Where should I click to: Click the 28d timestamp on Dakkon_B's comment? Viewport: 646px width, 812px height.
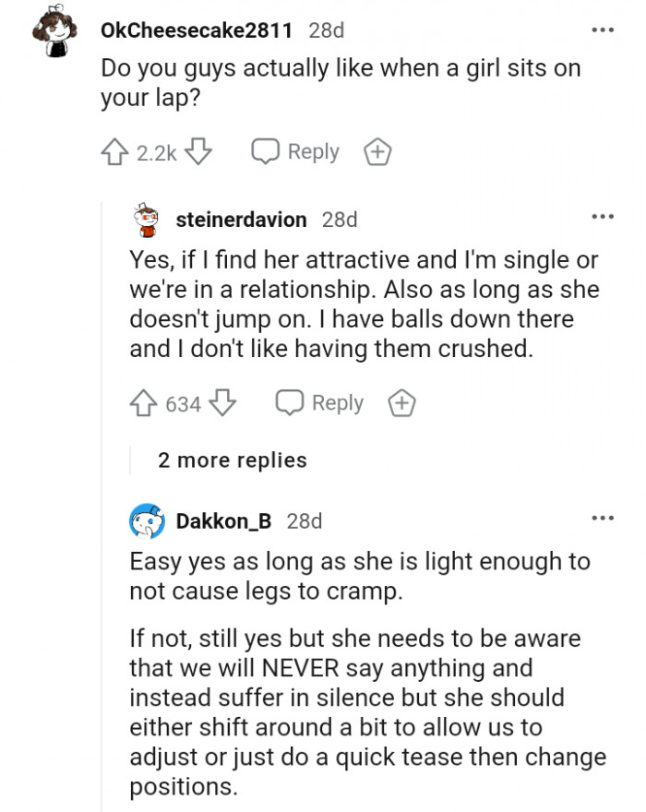click(305, 521)
